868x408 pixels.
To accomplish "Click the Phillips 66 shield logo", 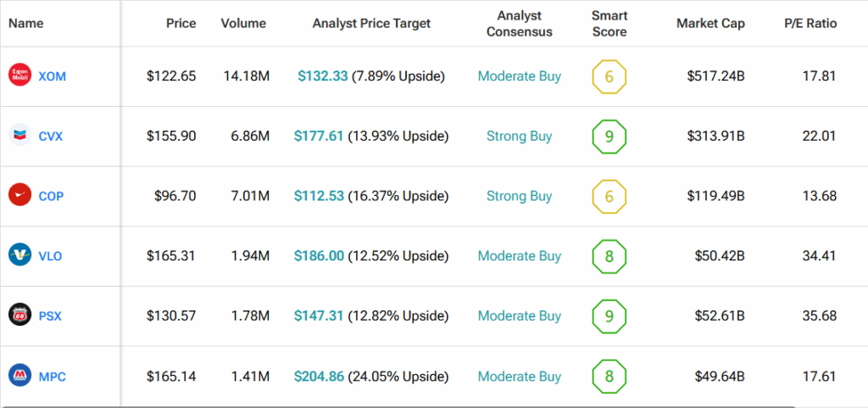I will tap(20, 316).
